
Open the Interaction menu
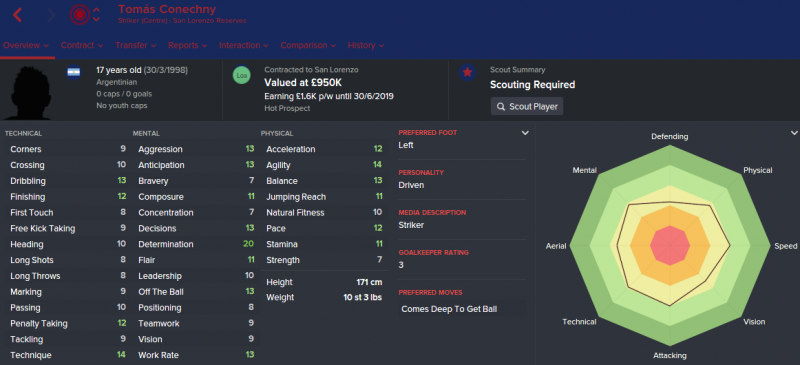tap(243, 45)
